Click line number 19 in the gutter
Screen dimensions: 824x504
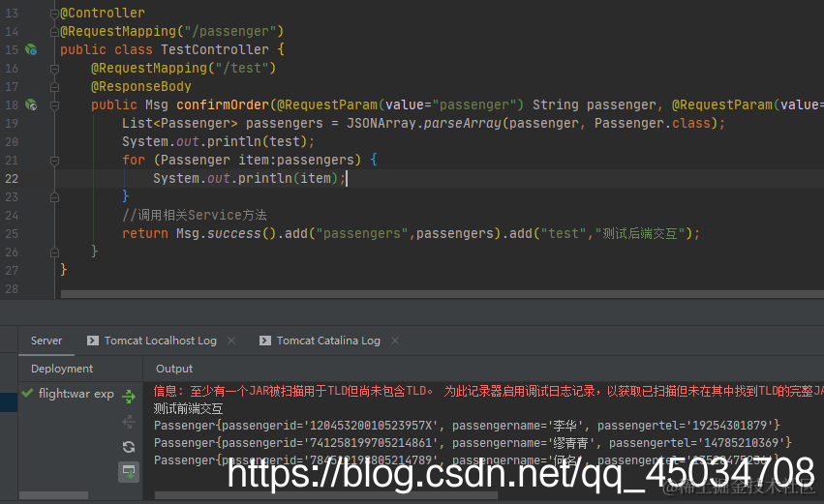pyautogui.click(x=12, y=124)
